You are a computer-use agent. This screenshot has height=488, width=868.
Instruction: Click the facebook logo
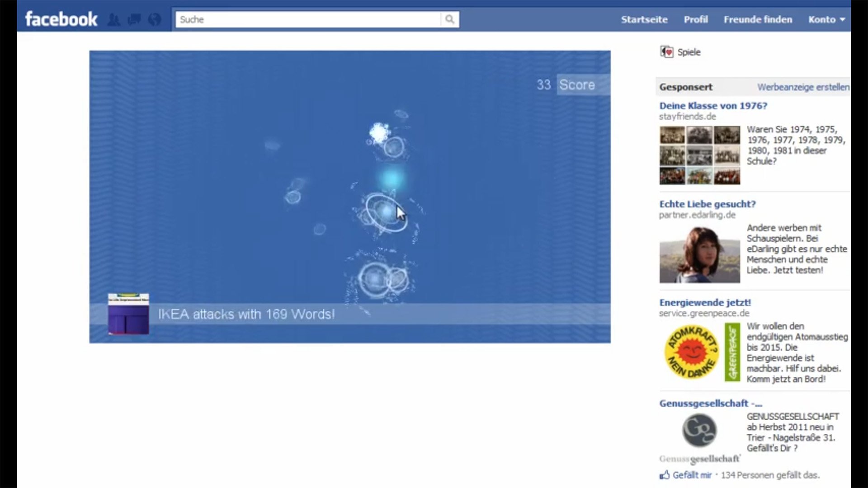pyautogui.click(x=61, y=19)
